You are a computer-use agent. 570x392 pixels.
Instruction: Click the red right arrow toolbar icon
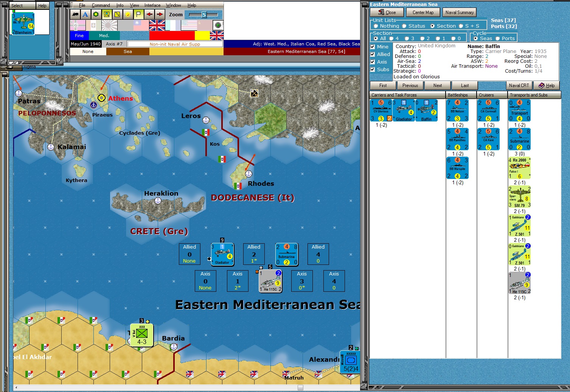[x=160, y=14]
